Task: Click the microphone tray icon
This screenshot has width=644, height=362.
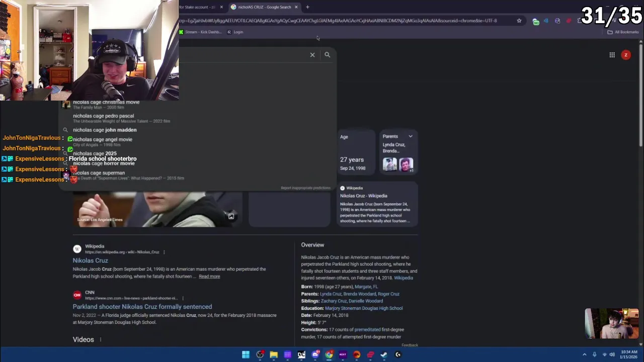Action: coord(594,354)
